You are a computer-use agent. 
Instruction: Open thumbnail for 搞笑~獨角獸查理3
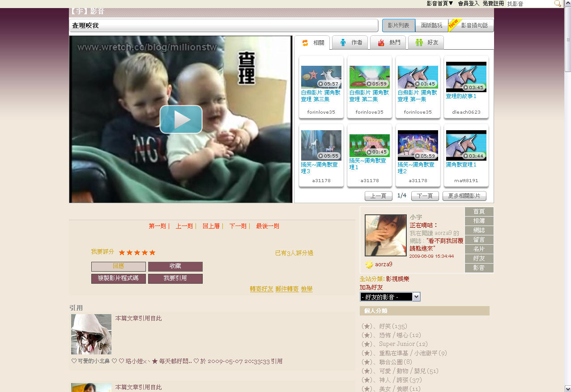point(321,145)
